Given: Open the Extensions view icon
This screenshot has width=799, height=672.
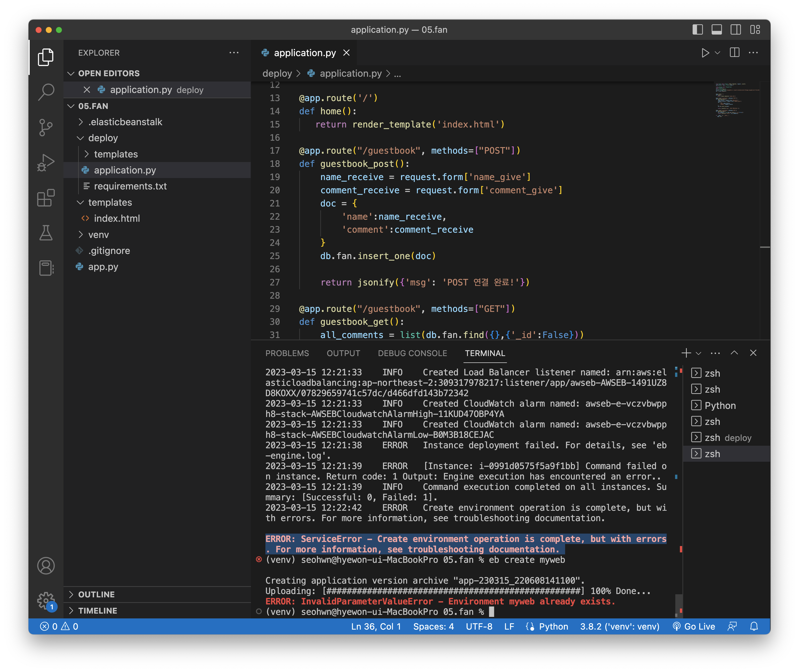Looking at the screenshot, I should click(x=46, y=198).
